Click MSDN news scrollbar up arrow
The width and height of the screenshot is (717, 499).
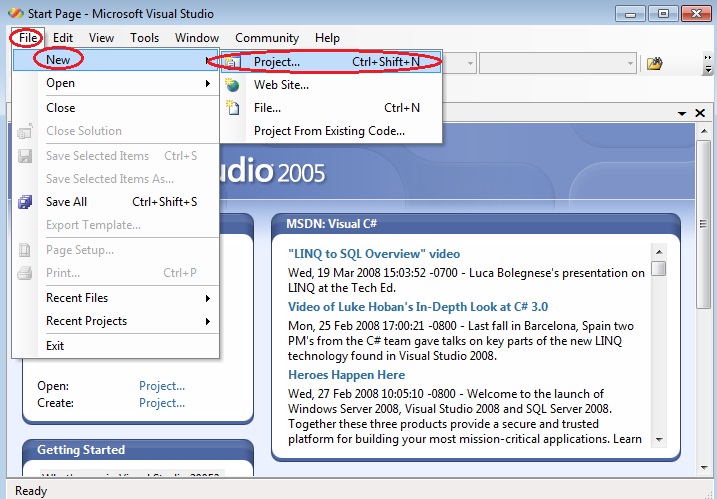pyautogui.click(x=659, y=252)
